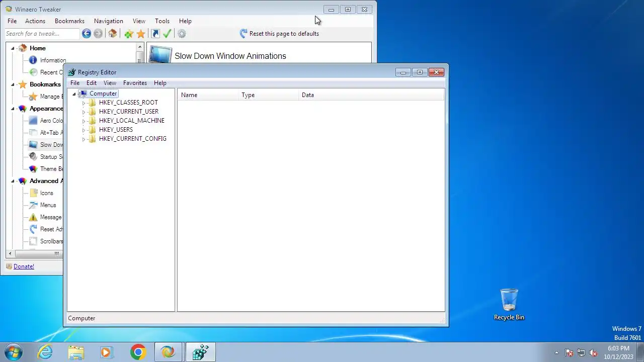Open the Registry Editor Edit menu
Image resolution: width=644 pixels, height=362 pixels.
92,83
